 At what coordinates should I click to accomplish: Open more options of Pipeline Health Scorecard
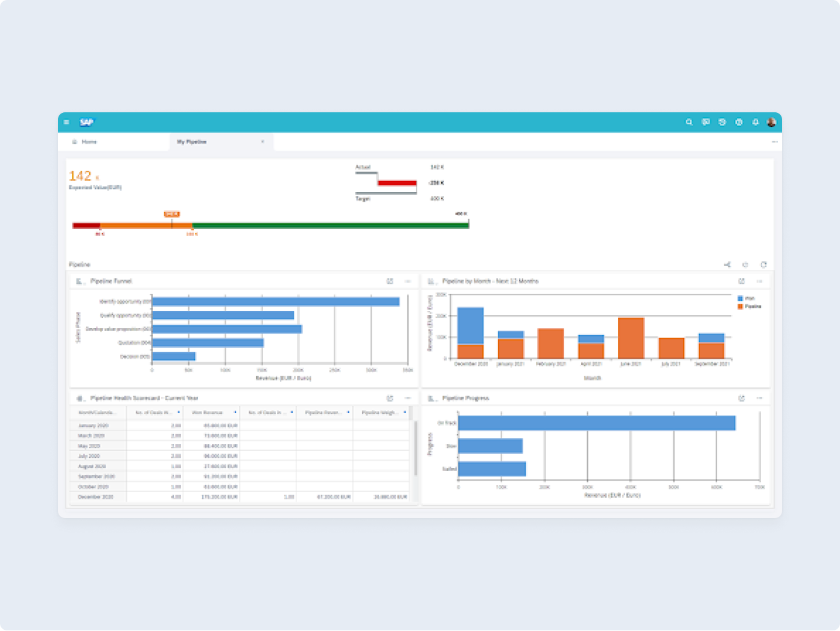click(x=408, y=399)
